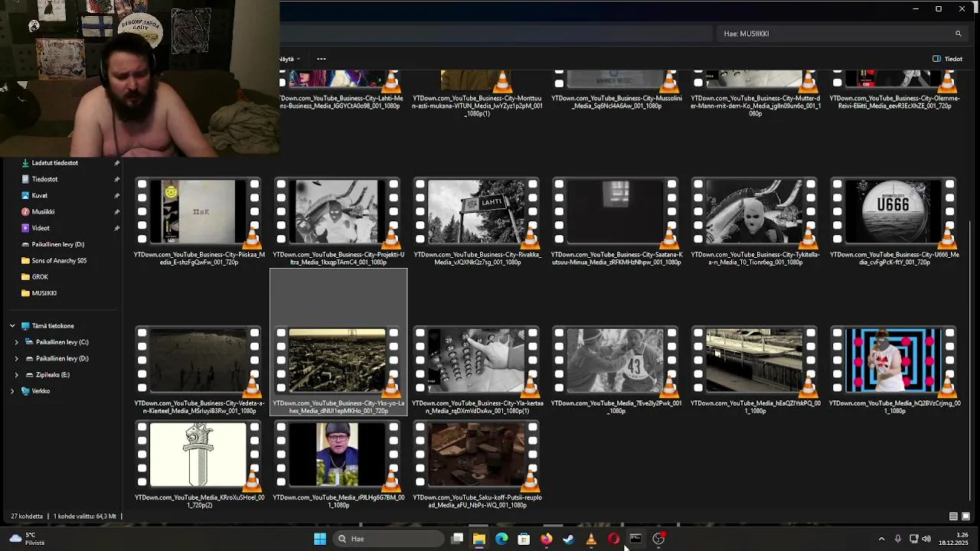980x551 pixels.
Task: Open the GROK folder in the sidebar
Action: (40, 277)
